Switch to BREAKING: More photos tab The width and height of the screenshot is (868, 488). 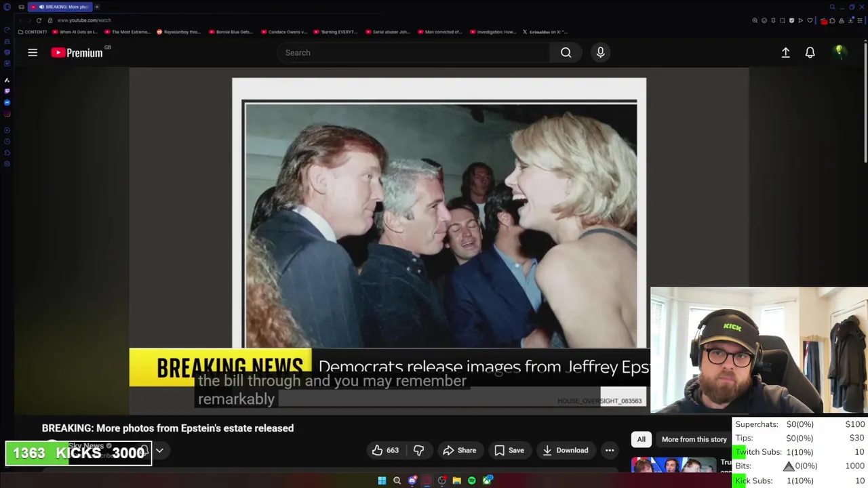tap(61, 7)
